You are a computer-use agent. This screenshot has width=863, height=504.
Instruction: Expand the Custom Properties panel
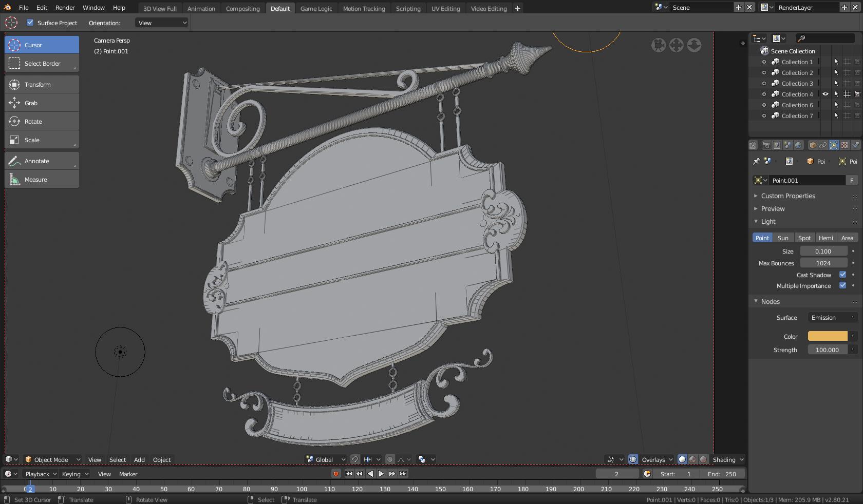[x=788, y=196]
